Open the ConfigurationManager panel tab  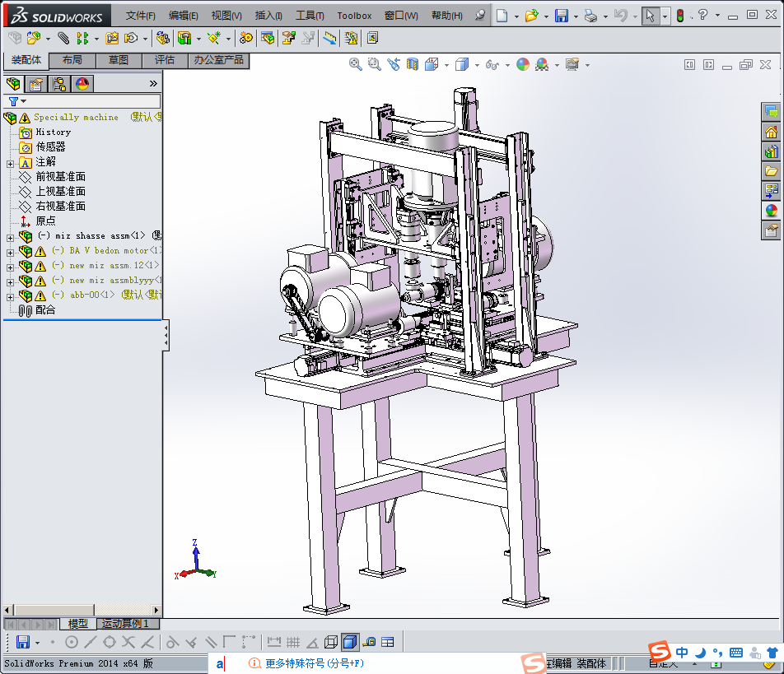point(59,83)
